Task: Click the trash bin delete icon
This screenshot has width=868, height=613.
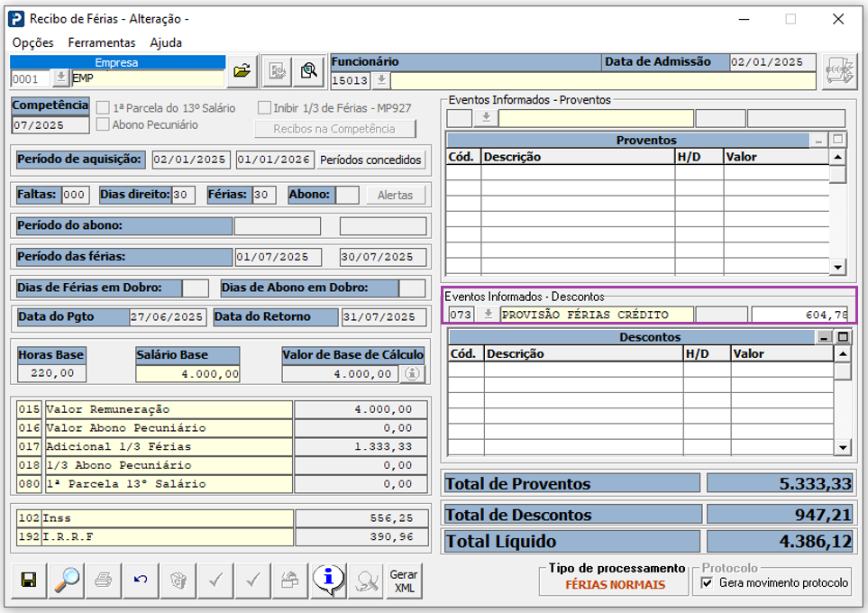Action: pyautogui.click(x=178, y=581)
